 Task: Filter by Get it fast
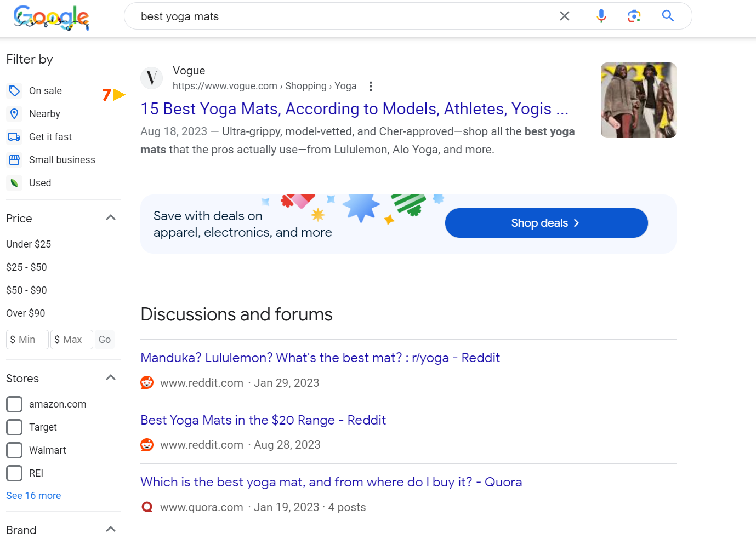pyautogui.click(x=50, y=137)
